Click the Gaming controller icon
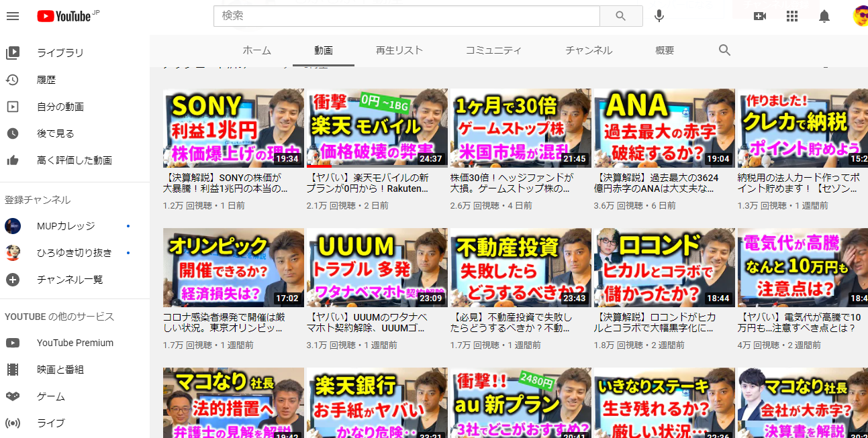 (12, 396)
